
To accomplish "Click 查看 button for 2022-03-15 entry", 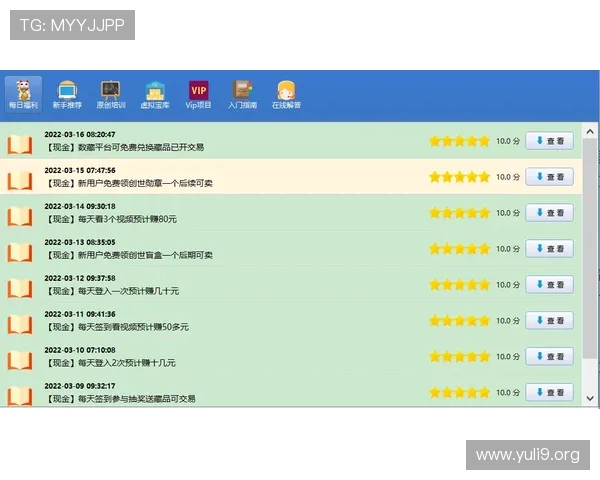I will pos(549,177).
